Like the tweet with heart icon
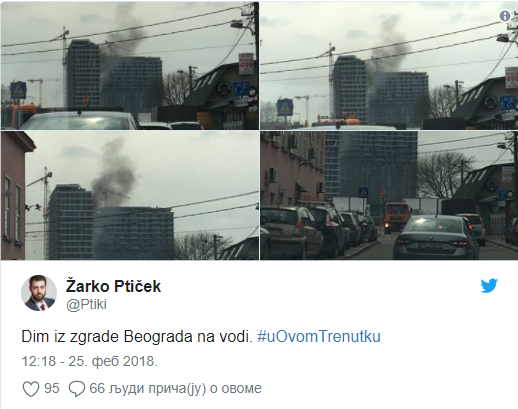Viewport: 518px width, 409px height. point(31,389)
